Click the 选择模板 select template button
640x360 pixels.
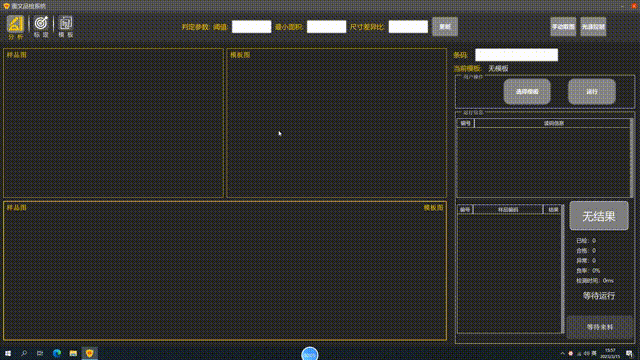[527, 92]
